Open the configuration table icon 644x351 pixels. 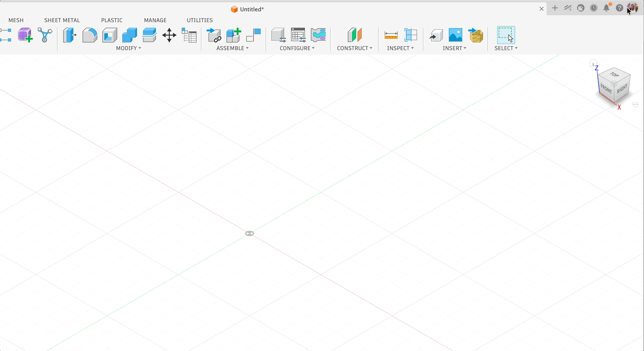(298, 35)
